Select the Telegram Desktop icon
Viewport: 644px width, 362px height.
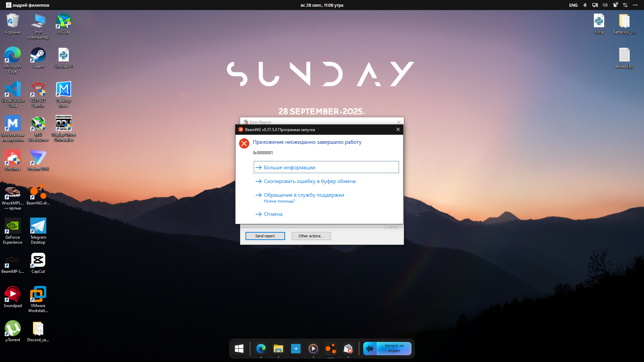[38, 230]
